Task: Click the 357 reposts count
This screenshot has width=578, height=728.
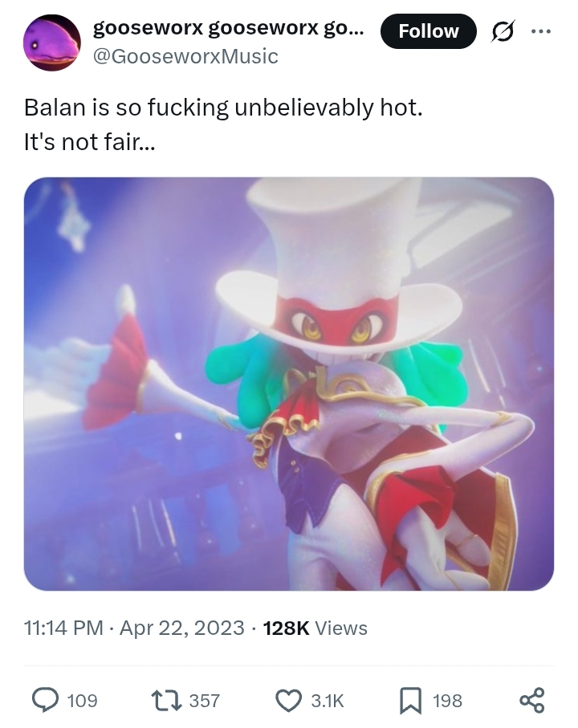Action: pos(204,700)
